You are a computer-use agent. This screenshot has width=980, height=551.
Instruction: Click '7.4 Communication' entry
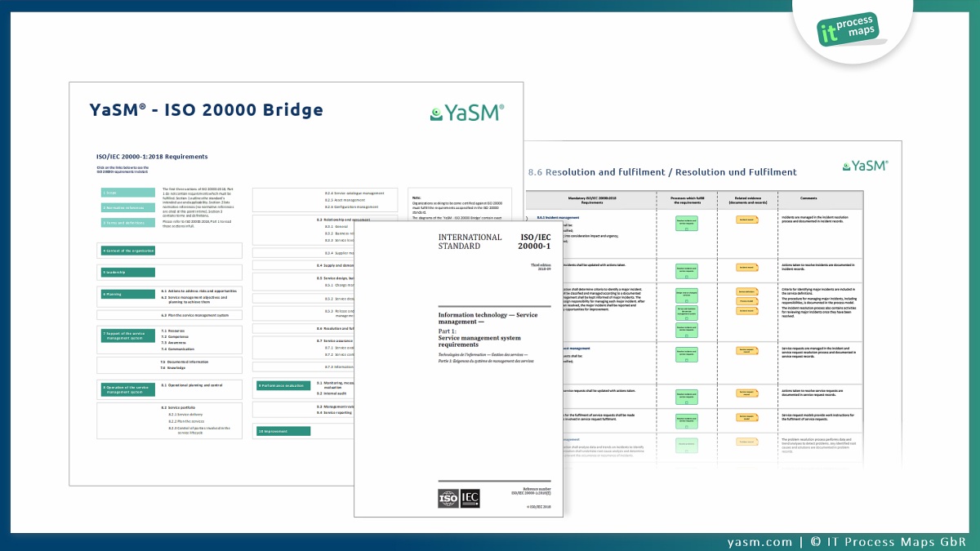[177, 348]
